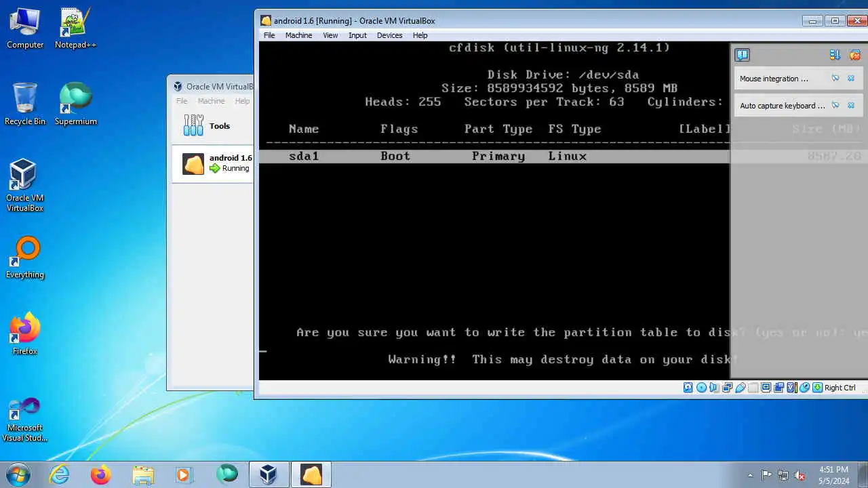
Task: Expand the Auto capture keyboard notification text
Action: coord(783,106)
